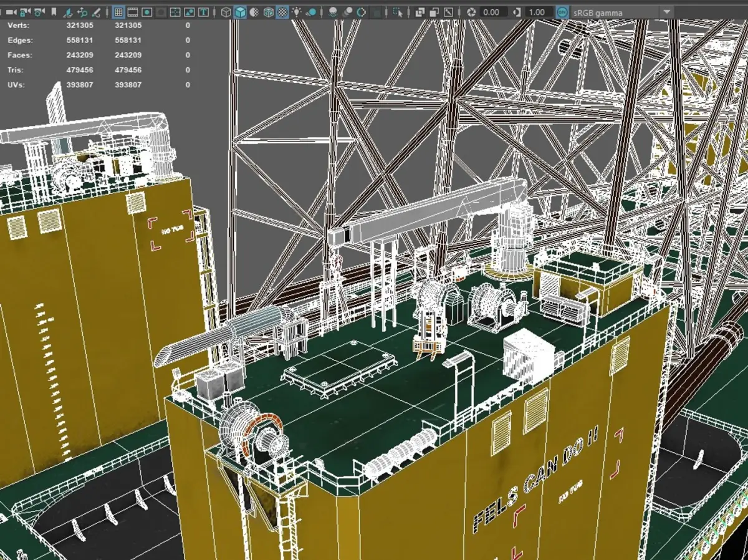This screenshot has height=560, width=748.
Task: Toggle the Grid display button
Action: 118,12
